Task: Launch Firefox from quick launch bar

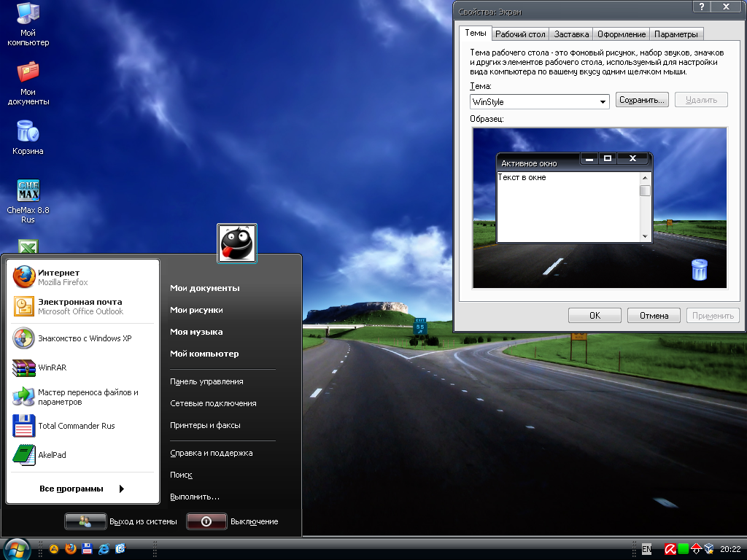Action: pyautogui.click(x=71, y=549)
